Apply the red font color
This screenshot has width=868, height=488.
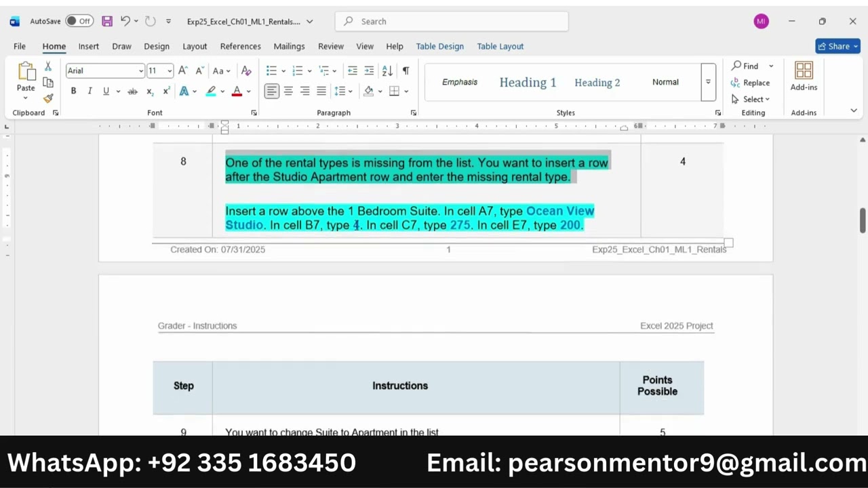click(237, 91)
